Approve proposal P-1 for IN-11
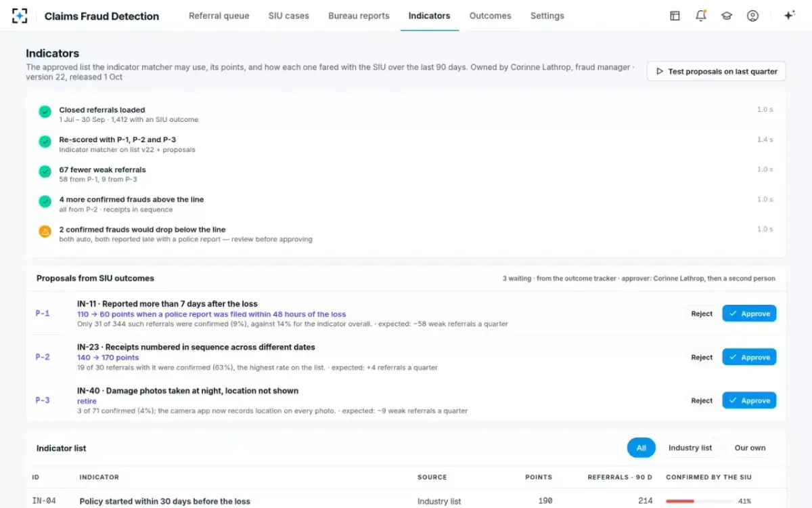This screenshot has width=812, height=508. coord(749,314)
